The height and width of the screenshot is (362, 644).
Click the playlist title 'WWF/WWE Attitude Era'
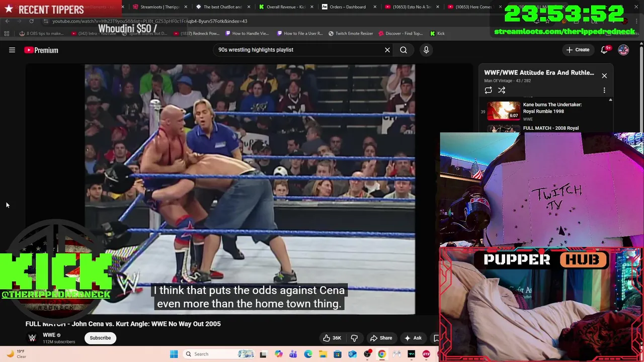[539, 72]
